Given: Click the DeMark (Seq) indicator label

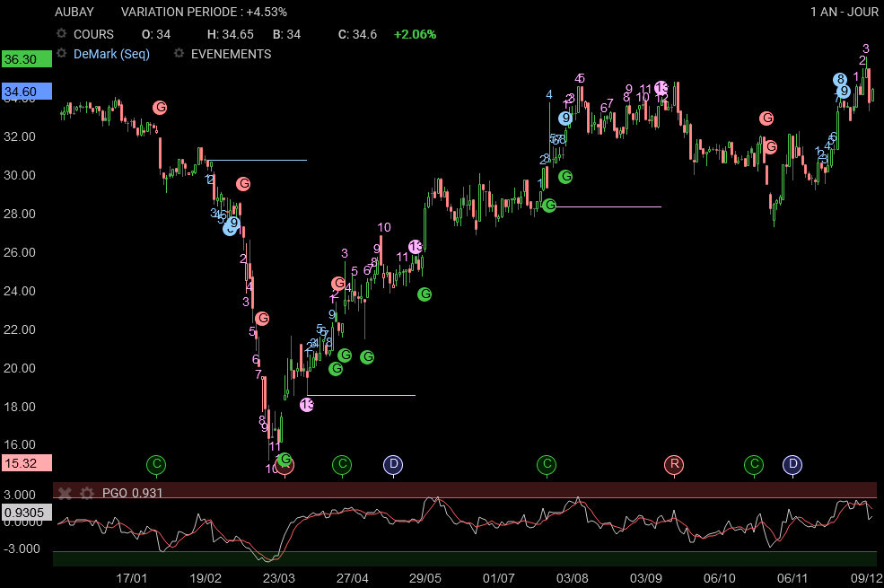Looking at the screenshot, I should [111, 54].
